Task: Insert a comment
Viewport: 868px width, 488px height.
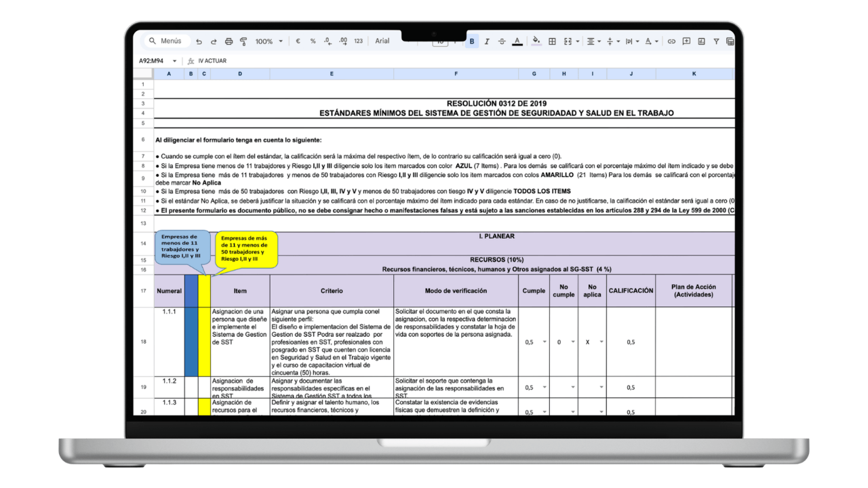Action: click(687, 41)
